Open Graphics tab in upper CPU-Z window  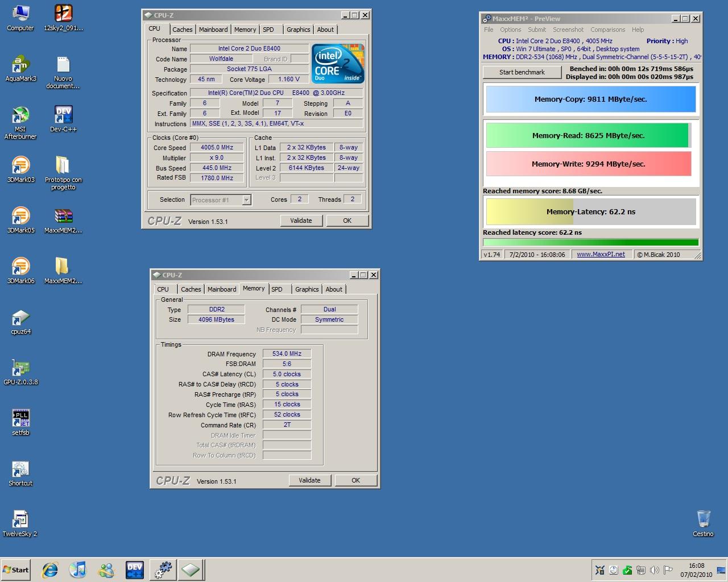298,30
